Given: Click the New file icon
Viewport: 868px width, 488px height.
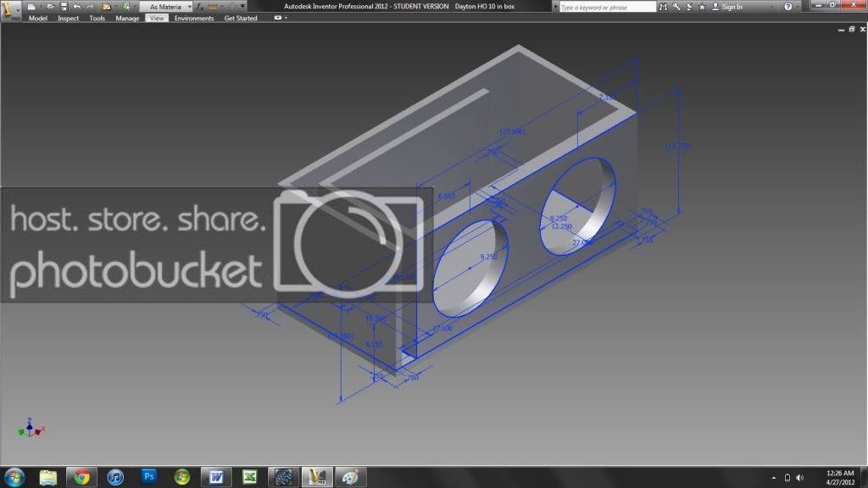Looking at the screenshot, I should (x=32, y=7).
